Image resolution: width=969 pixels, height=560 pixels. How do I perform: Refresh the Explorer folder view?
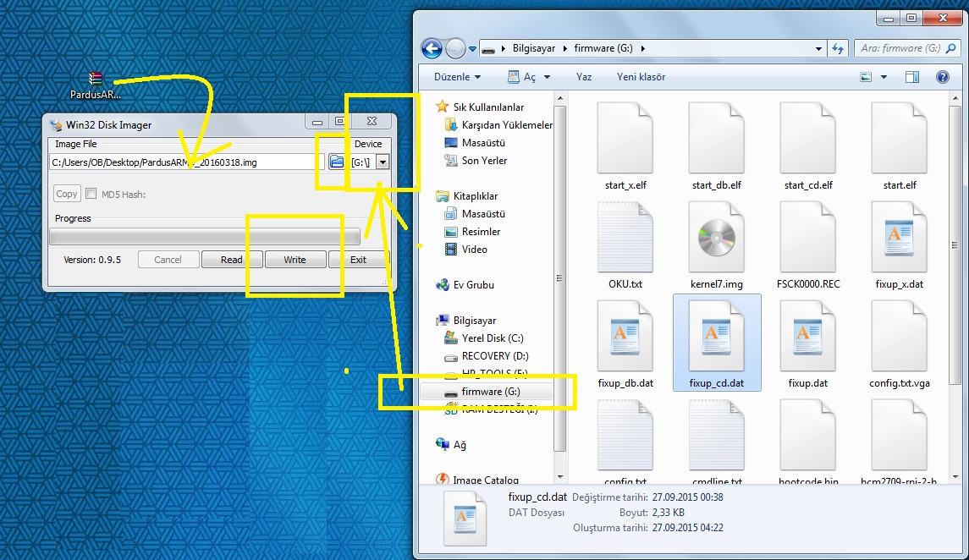[x=837, y=48]
